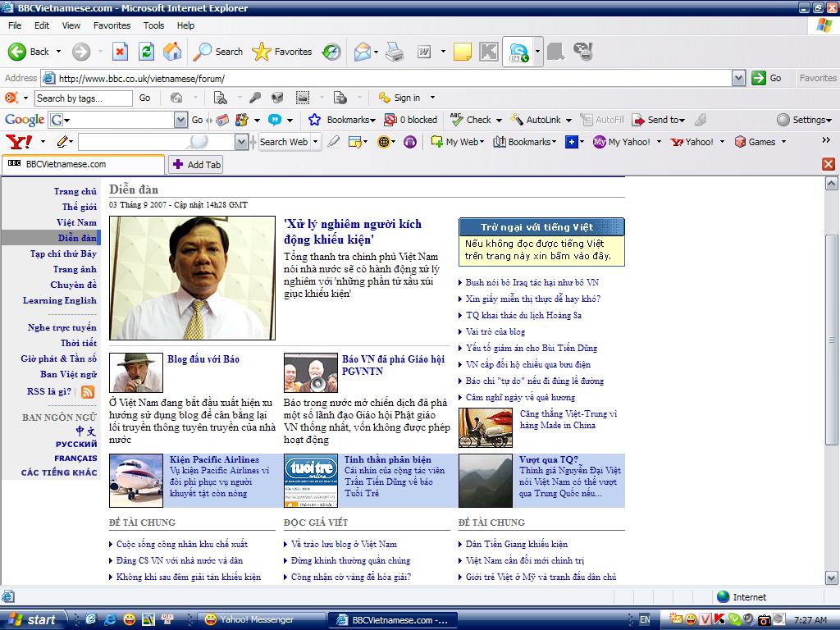Click the page vertical scrollbar thumb
The image size is (840, 630).
[x=831, y=340]
